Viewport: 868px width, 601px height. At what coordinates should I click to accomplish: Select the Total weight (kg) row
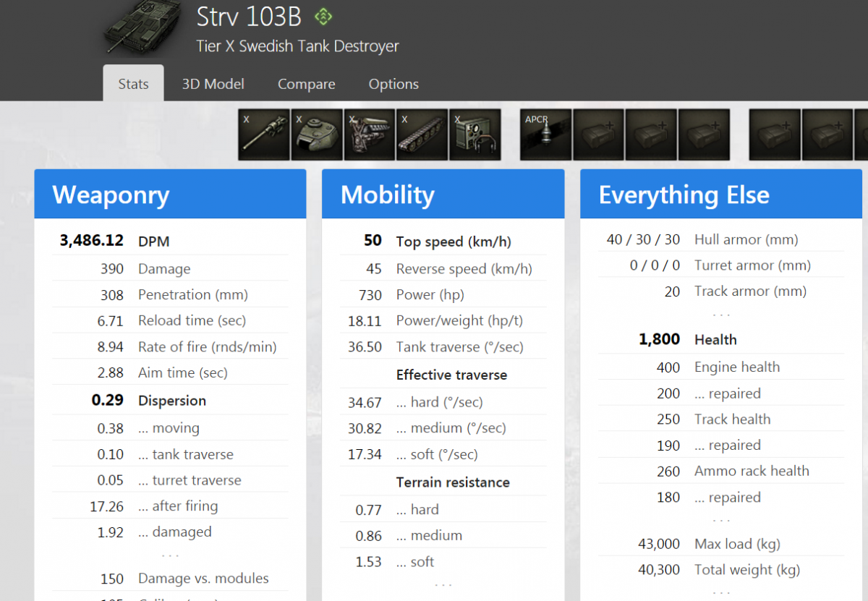point(721,570)
